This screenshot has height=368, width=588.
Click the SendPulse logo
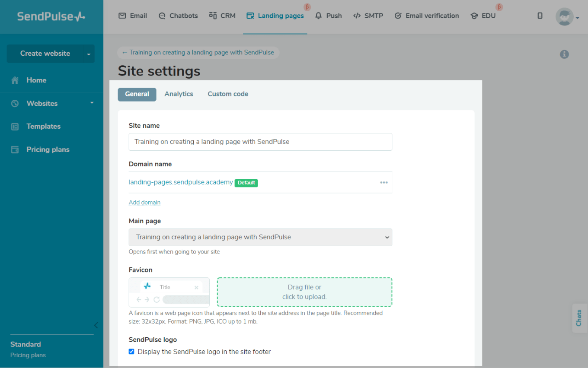pos(51,16)
